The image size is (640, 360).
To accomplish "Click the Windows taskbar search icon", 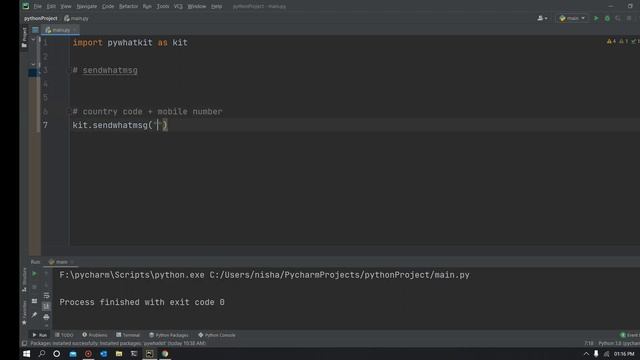I will pyautogui.click(x=42, y=354).
